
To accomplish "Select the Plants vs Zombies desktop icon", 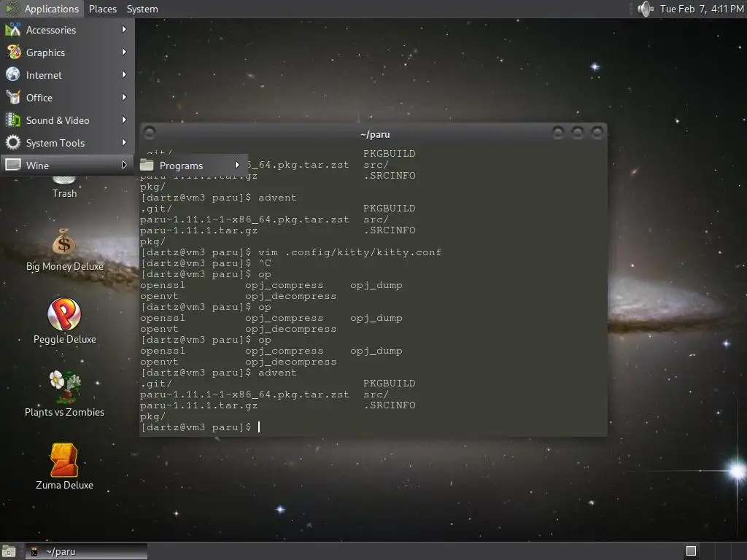I will pos(64,394).
